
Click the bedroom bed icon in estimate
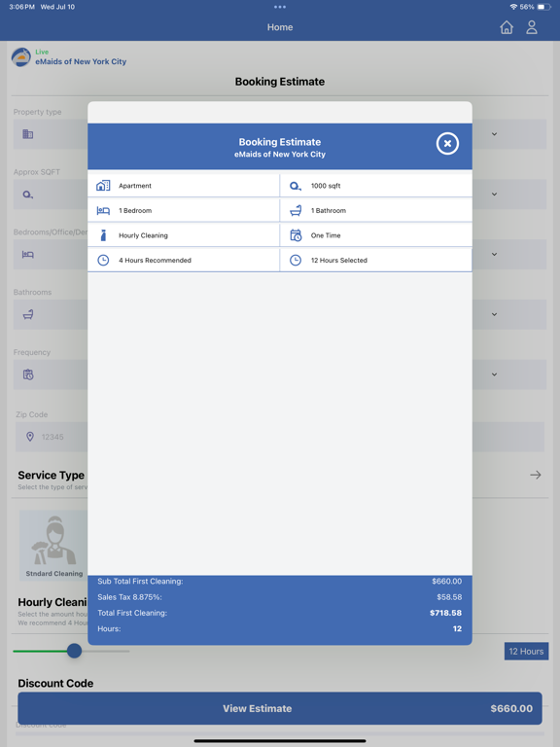coord(103,210)
